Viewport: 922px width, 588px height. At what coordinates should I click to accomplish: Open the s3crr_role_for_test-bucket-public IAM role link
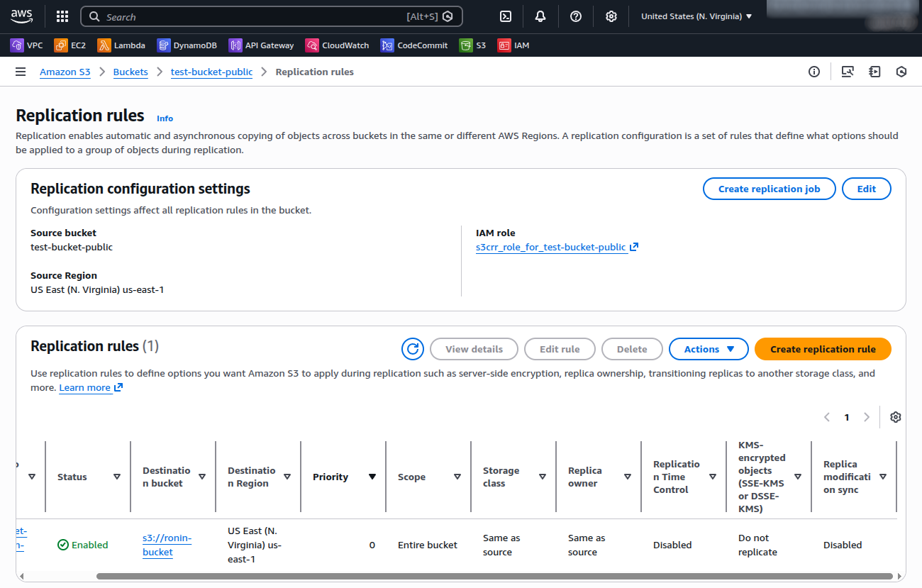point(557,248)
